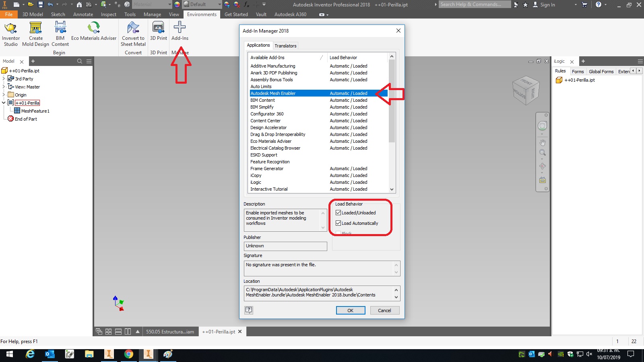Disable the Load Automatically checkbox
The width and height of the screenshot is (644, 362).
(339, 223)
